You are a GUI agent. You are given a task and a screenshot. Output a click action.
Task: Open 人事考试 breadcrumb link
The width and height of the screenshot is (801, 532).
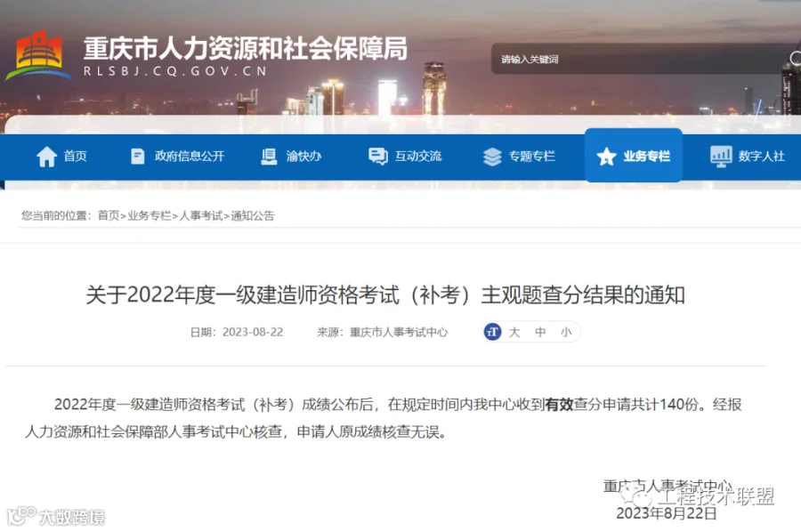click(201, 215)
